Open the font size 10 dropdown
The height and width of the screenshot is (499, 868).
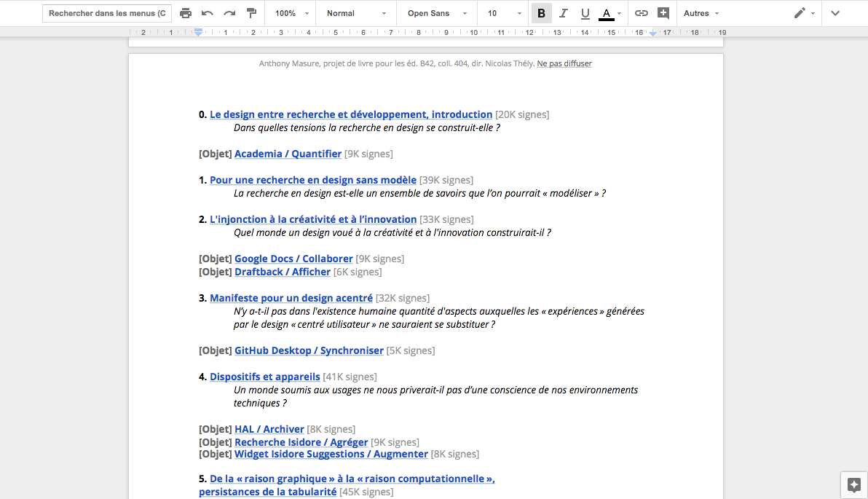click(505, 13)
